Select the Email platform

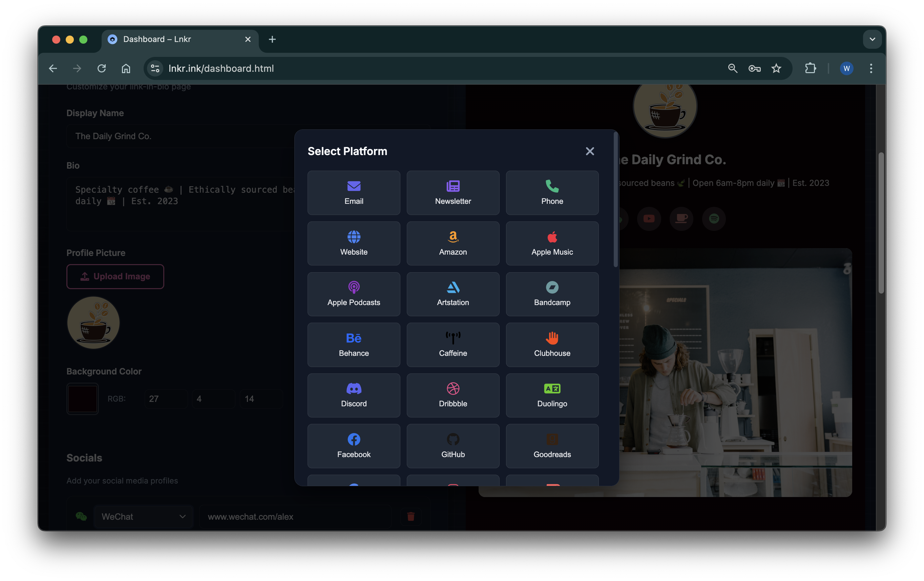point(353,193)
